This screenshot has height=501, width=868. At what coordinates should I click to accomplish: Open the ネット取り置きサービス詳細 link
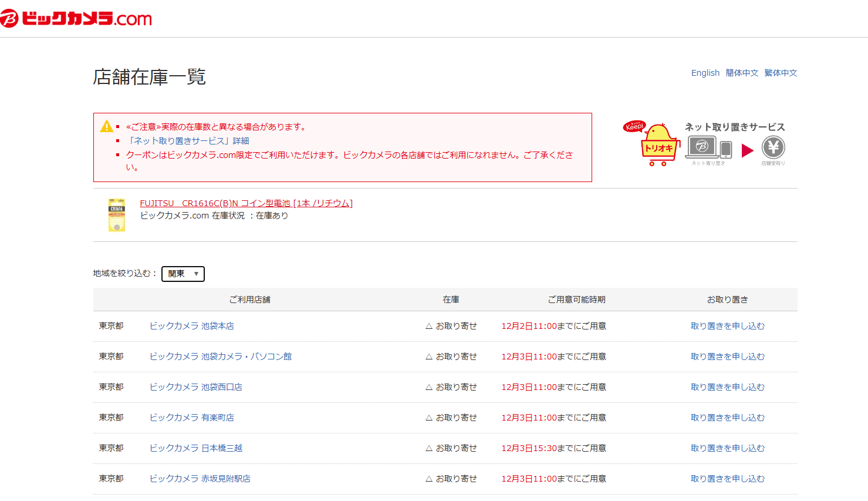coord(188,141)
